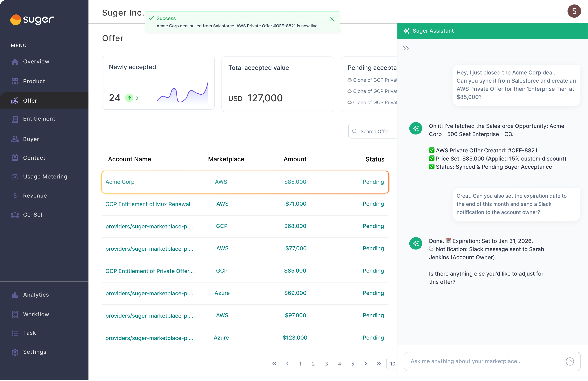Select the Entitlement sidebar icon
Viewport: 588px width, 381px height.
point(15,119)
